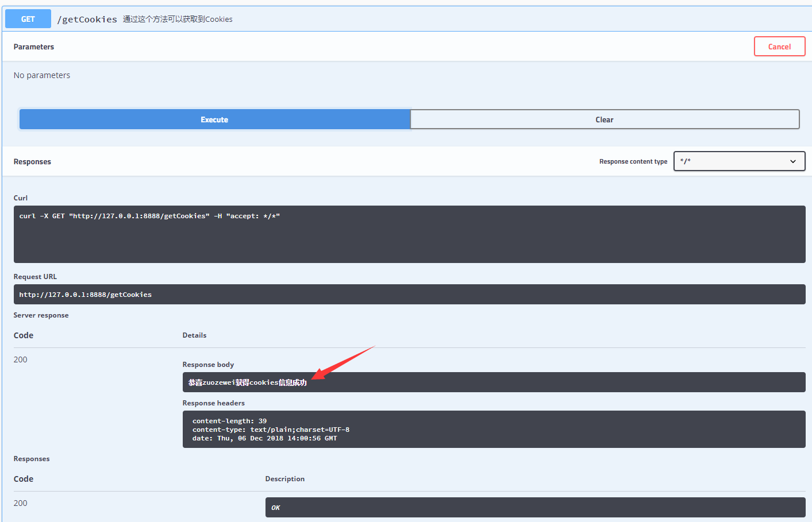Click the Parameters section heading
The image size is (812, 522).
tap(34, 47)
